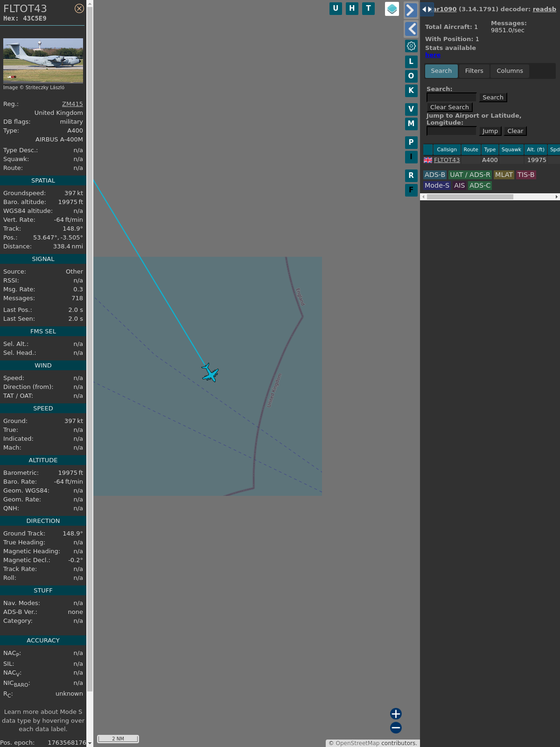This screenshot has height=747, width=560.
Task: Open the map layers selector icon
Action: pyautogui.click(x=392, y=9)
